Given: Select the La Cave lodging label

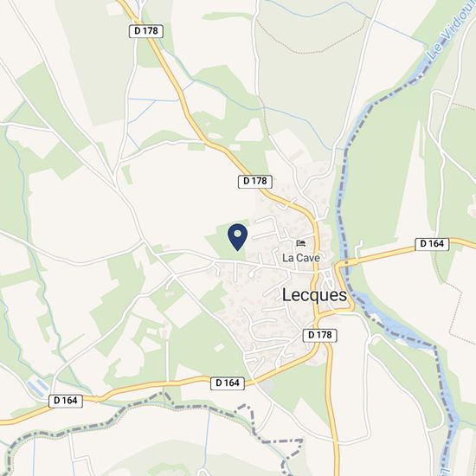Looking at the screenshot, I should [301, 258].
